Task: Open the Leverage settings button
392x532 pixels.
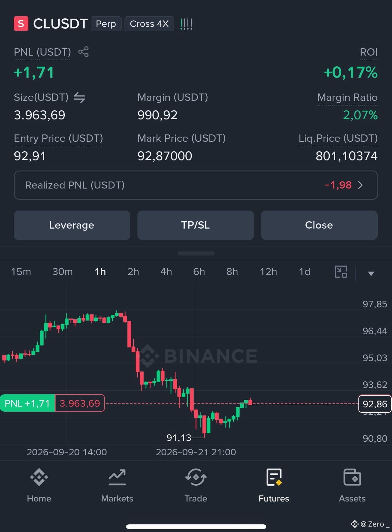Action: 72,225
